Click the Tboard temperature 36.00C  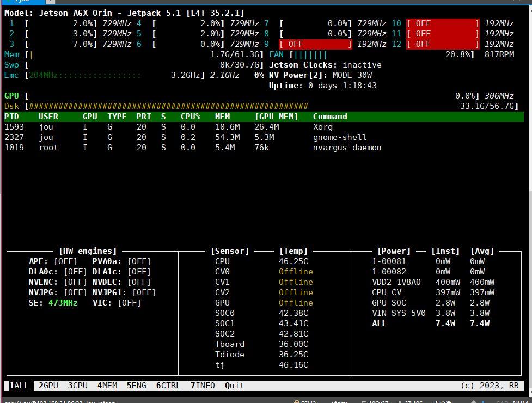pos(293,344)
